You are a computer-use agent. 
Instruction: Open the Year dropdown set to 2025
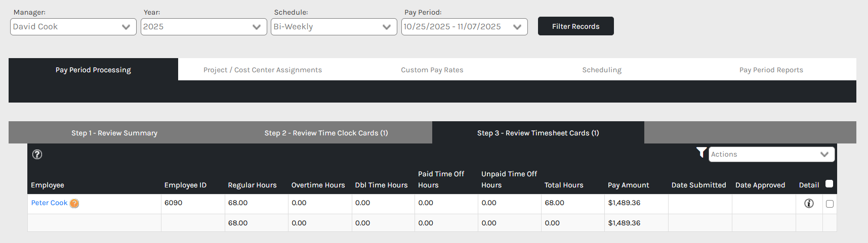[x=204, y=27]
